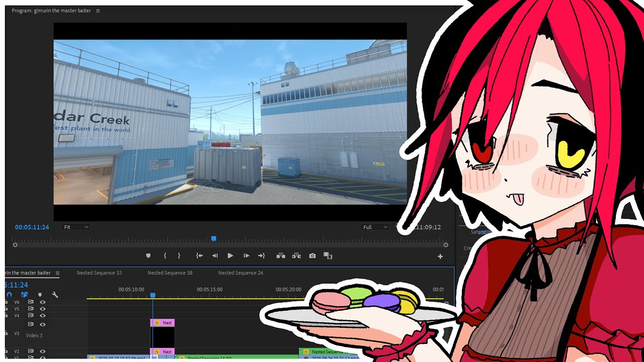Toggle sync lock on track V3
This screenshot has width=644, height=362.
point(31,324)
